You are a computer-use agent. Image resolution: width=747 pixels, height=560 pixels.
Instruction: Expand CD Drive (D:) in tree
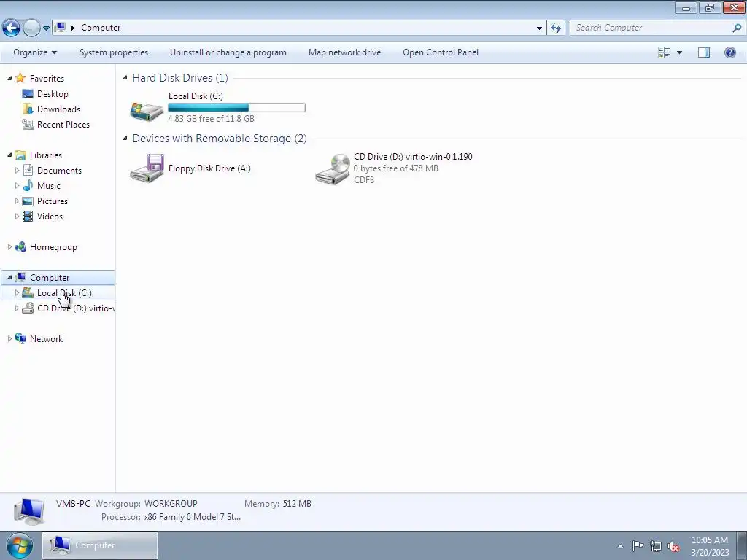(x=17, y=308)
